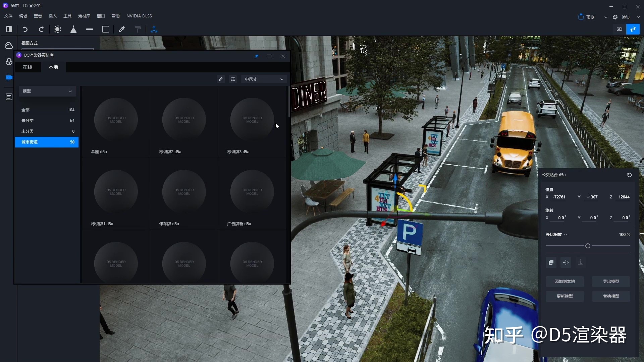This screenshot has height=362, width=644.
Task: Click the 添加到本地 button
Action: 565,282
